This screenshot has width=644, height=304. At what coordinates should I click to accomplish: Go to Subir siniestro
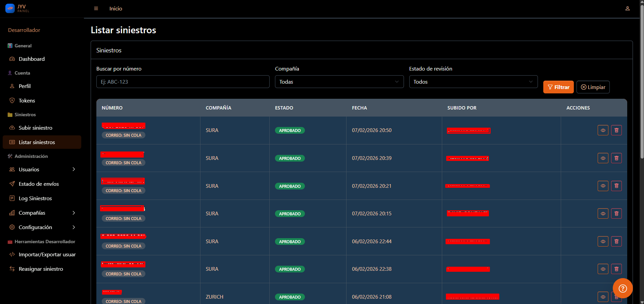[35, 128]
